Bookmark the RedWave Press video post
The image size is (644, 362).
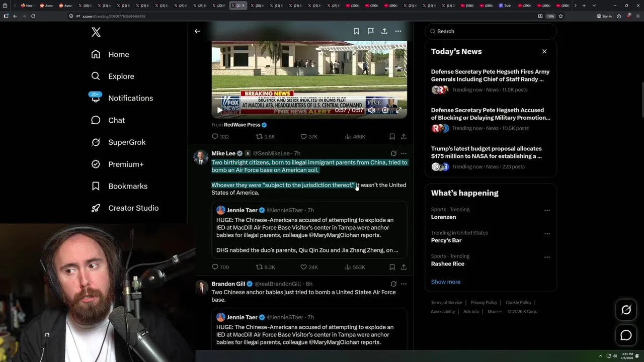point(392,137)
